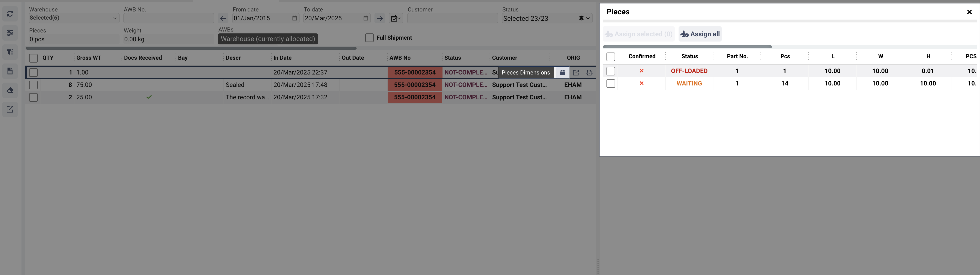
Task: Open the Status Selected 23/23 dropdown
Action: pyautogui.click(x=546, y=18)
